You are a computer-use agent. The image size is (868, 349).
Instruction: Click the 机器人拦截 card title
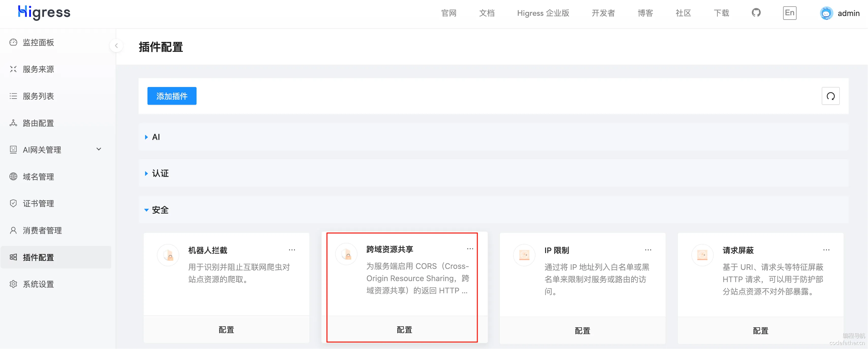(207, 250)
